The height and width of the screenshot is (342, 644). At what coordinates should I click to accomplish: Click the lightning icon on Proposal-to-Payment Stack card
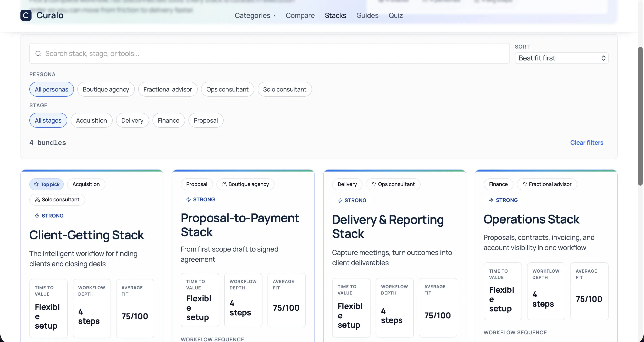click(188, 200)
